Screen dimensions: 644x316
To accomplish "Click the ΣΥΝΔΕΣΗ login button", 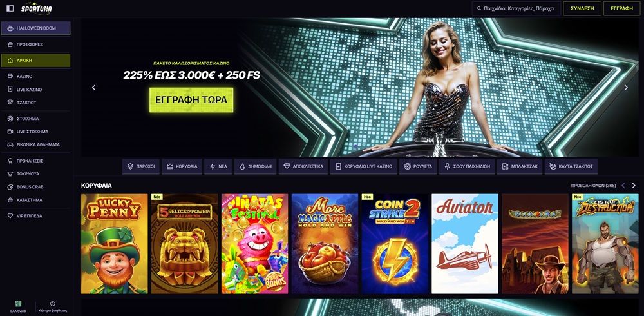I will click(582, 8).
